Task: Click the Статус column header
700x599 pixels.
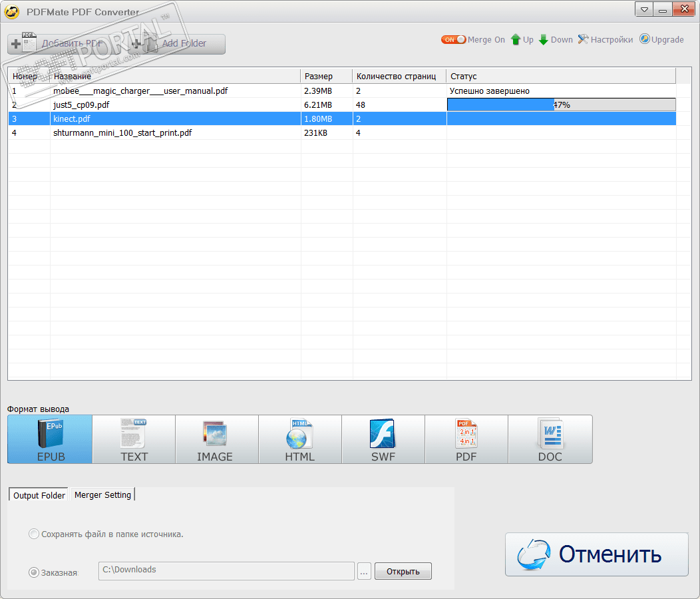Action: pos(561,76)
